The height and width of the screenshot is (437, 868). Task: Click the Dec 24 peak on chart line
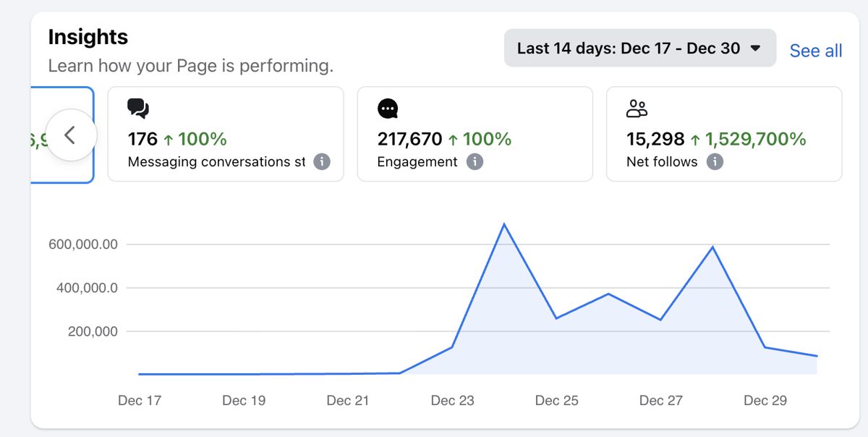(x=504, y=224)
